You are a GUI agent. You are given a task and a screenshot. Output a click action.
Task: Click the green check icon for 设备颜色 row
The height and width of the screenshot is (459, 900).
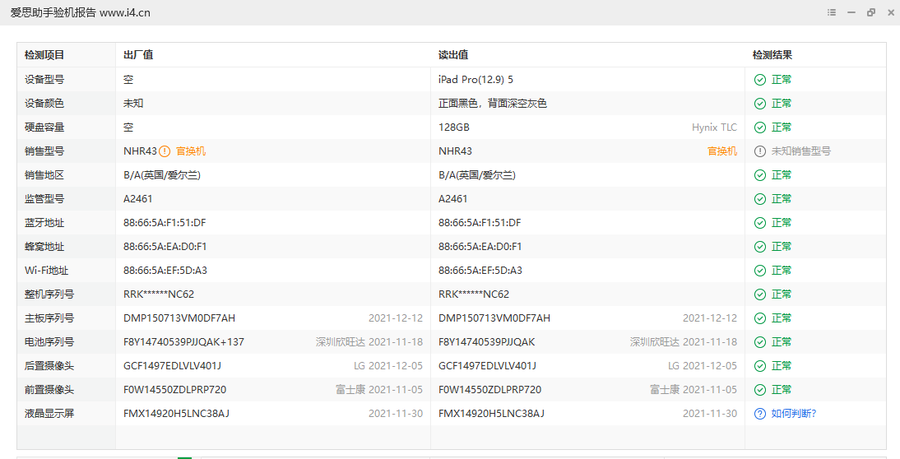(760, 103)
